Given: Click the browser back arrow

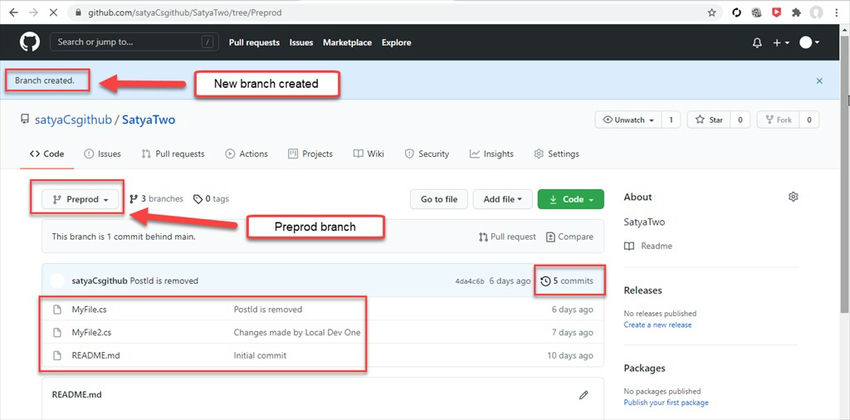Looking at the screenshot, I should click(x=14, y=12).
